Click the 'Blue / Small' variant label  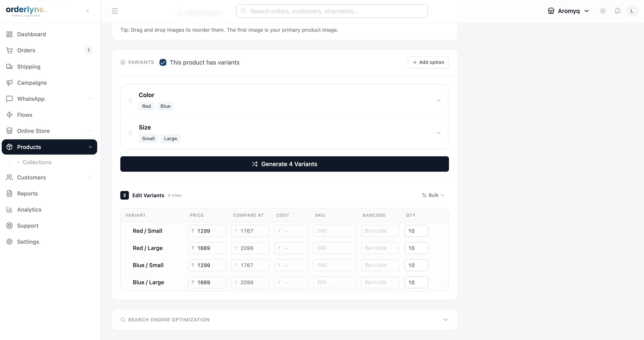point(148,265)
